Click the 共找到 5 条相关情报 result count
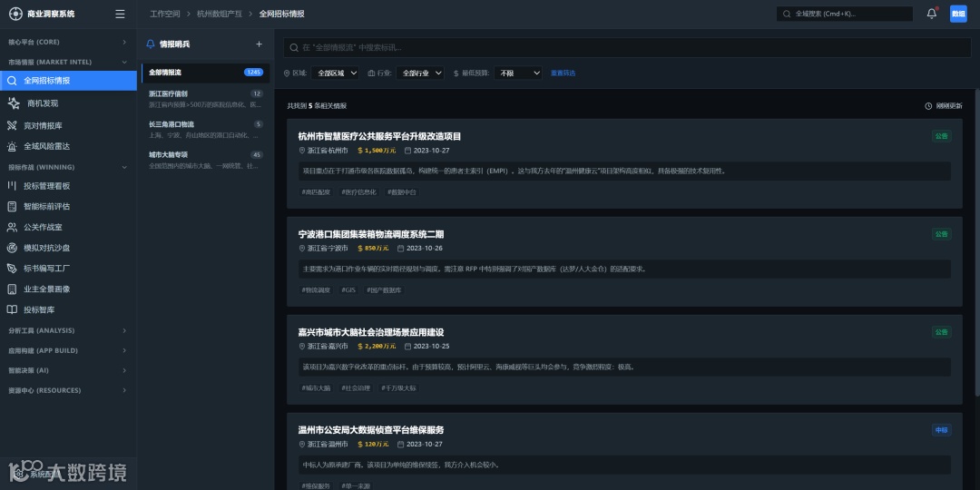980x490 pixels. (317, 106)
